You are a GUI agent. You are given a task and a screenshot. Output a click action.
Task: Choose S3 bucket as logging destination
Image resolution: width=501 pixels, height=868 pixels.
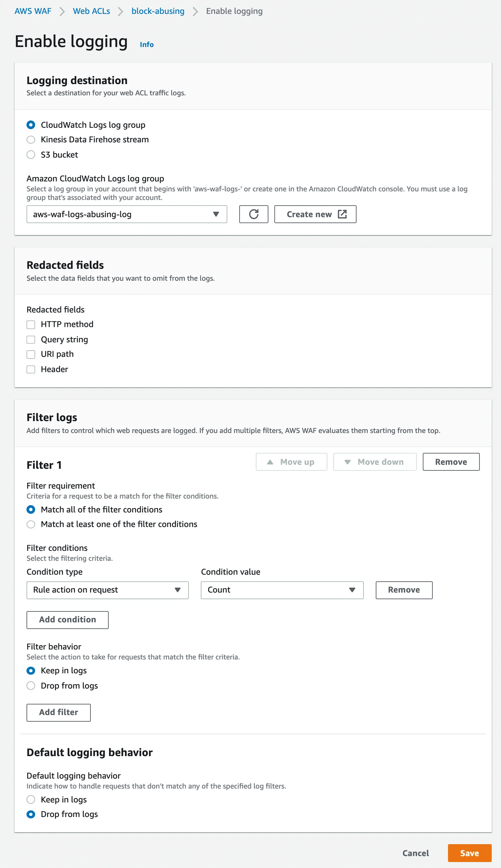click(31, 155)
